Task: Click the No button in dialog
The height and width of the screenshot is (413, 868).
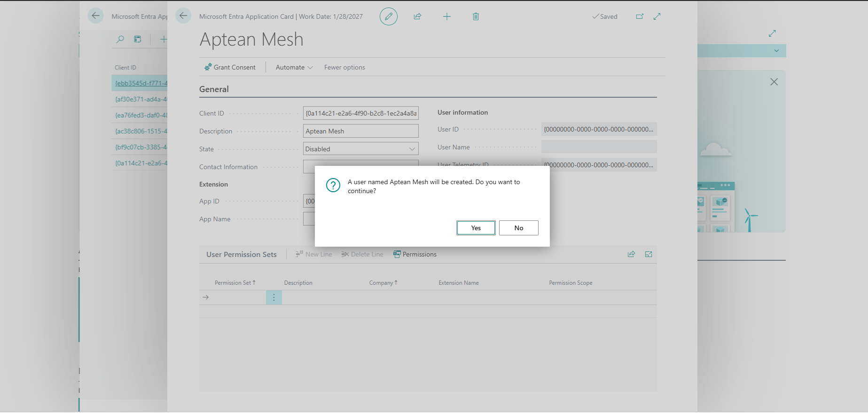Action: pos(519,228)
